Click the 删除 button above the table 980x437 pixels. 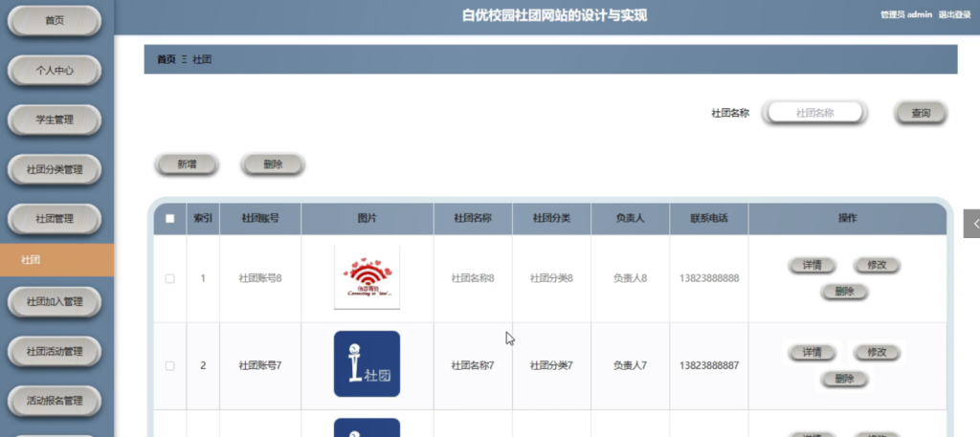(273, 164)
